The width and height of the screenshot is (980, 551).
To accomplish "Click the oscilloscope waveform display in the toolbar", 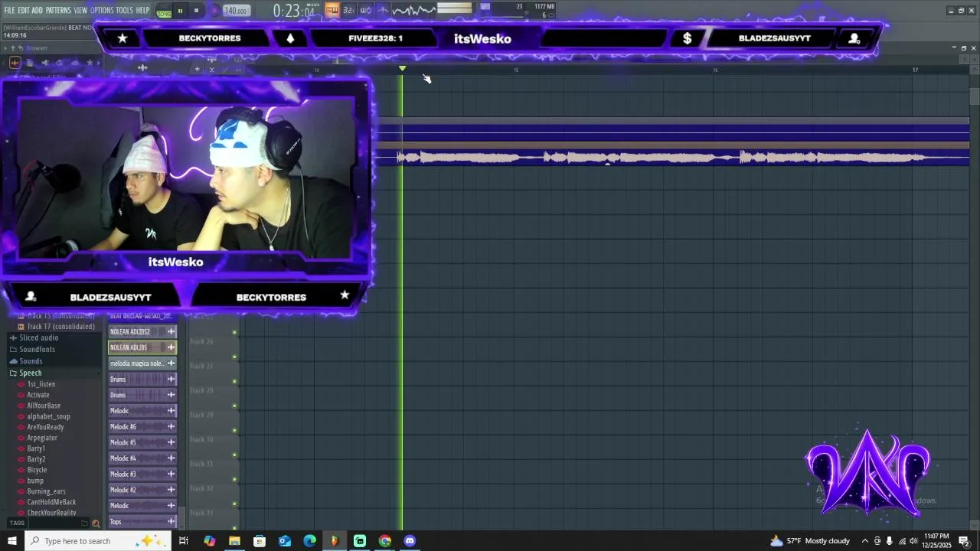I will click(x=413, y=10).
